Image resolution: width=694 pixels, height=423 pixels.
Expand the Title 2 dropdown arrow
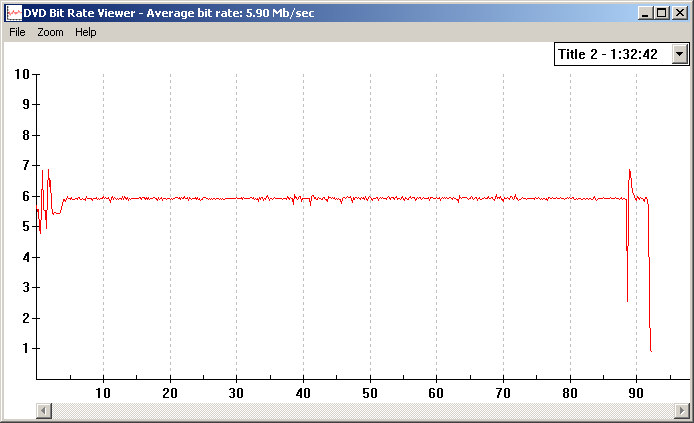point(680,54)
